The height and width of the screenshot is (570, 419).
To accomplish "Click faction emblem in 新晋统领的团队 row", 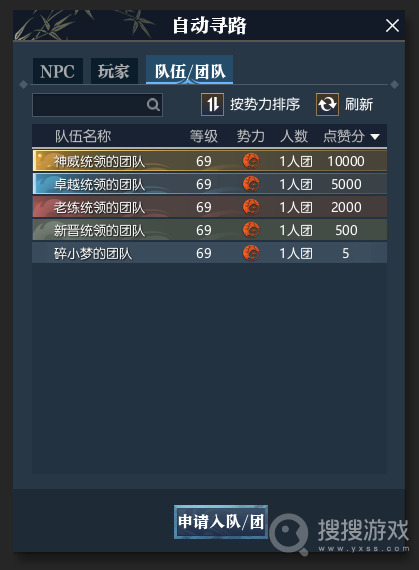I will pos(251,230).
